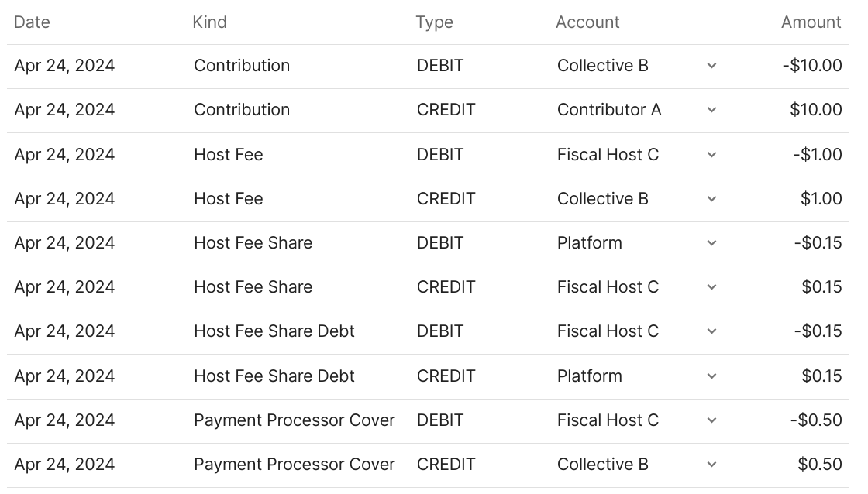Click the -$10.00 amount cell
The height and width of the screenshot is (494, 868).
(x=812, y=66)
